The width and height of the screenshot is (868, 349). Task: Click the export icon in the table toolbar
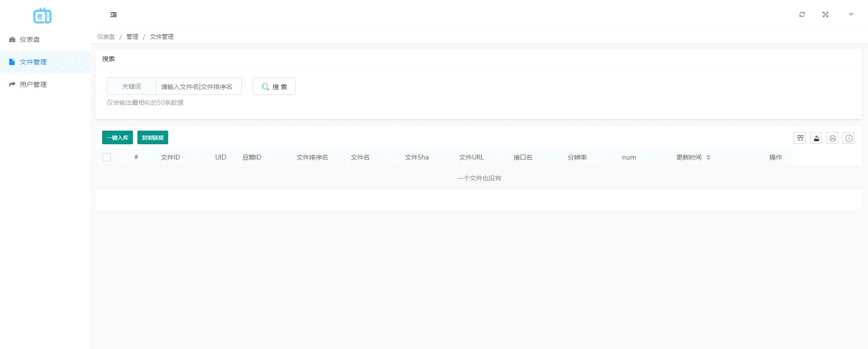click(816, 138)
